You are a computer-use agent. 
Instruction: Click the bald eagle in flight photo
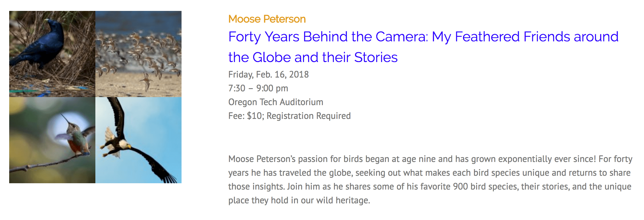pyautogui.click(x=138, y=140)
